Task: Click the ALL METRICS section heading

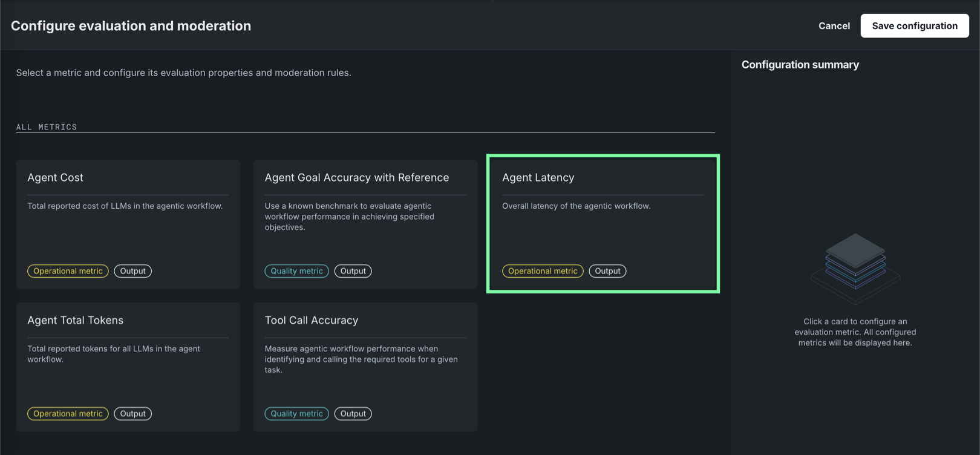Action: click(x=47, y=127)
